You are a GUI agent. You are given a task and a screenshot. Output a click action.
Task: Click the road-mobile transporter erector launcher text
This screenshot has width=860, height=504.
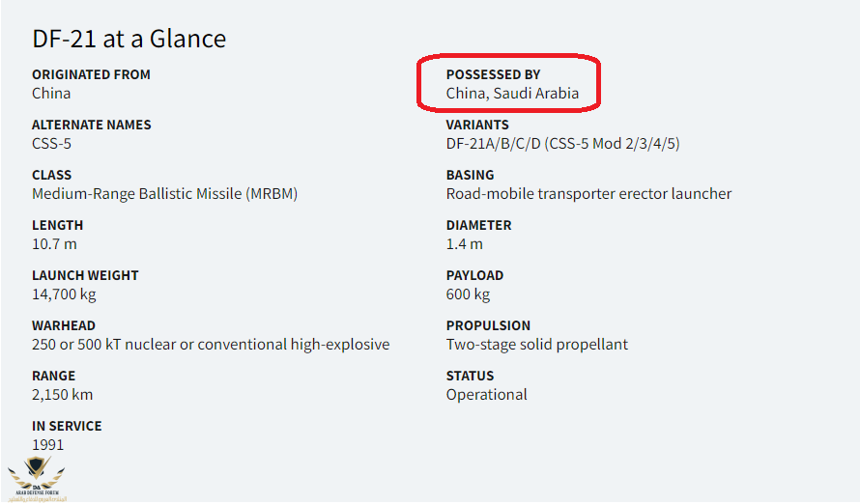[x=588, y=194]
